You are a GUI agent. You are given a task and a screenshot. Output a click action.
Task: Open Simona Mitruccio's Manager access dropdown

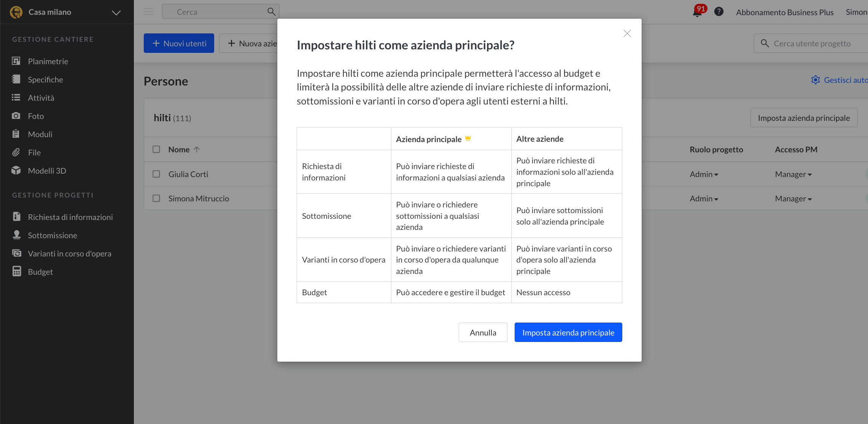[793, 199]
